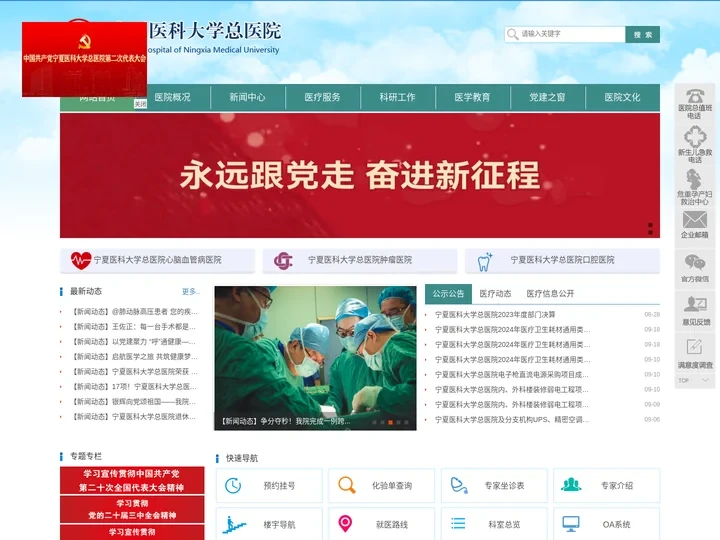Select the 公示公告 tab
720x540 pixels.
point(448,294)
